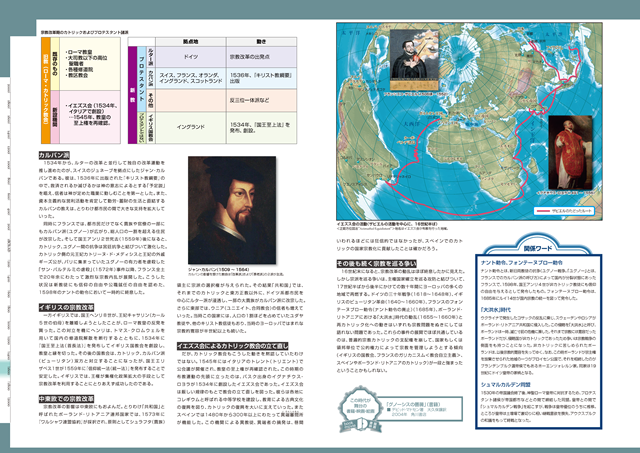Click the 新設機関 vertical label

click(x=55, y=117)
